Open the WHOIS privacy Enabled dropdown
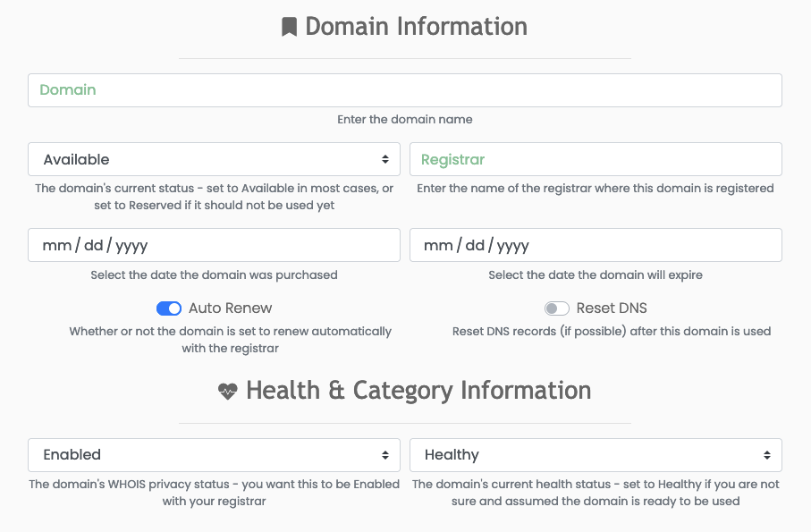The image size is (811, 532). click(214, 455)
